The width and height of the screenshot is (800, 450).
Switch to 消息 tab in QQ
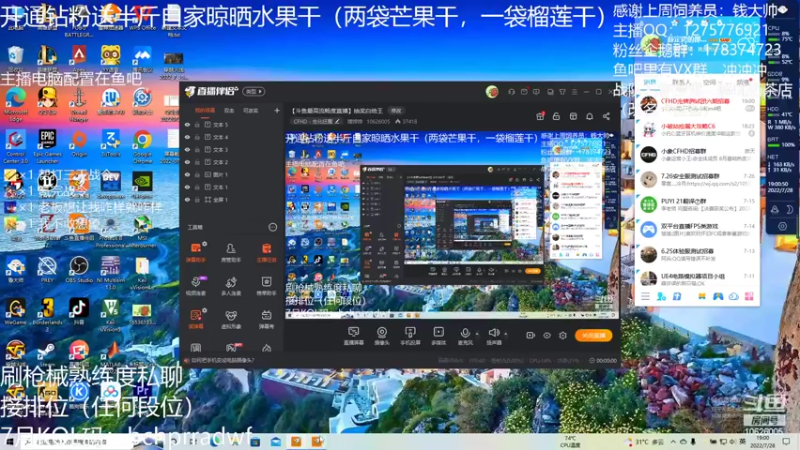click(649, 82)
